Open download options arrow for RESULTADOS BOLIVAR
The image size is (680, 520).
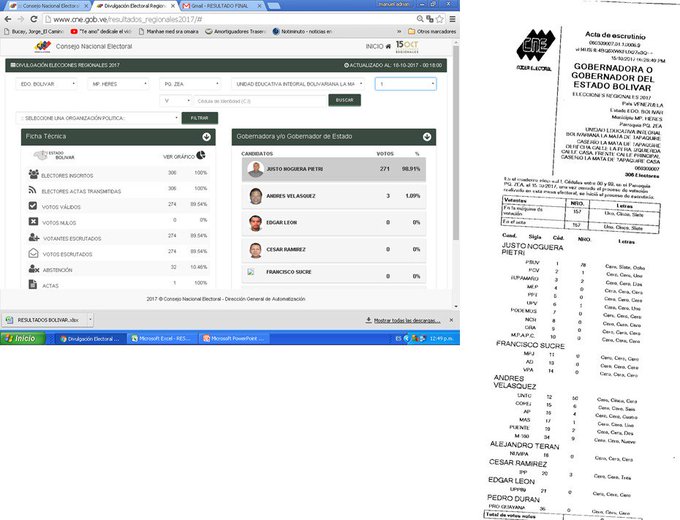[90, 320]
